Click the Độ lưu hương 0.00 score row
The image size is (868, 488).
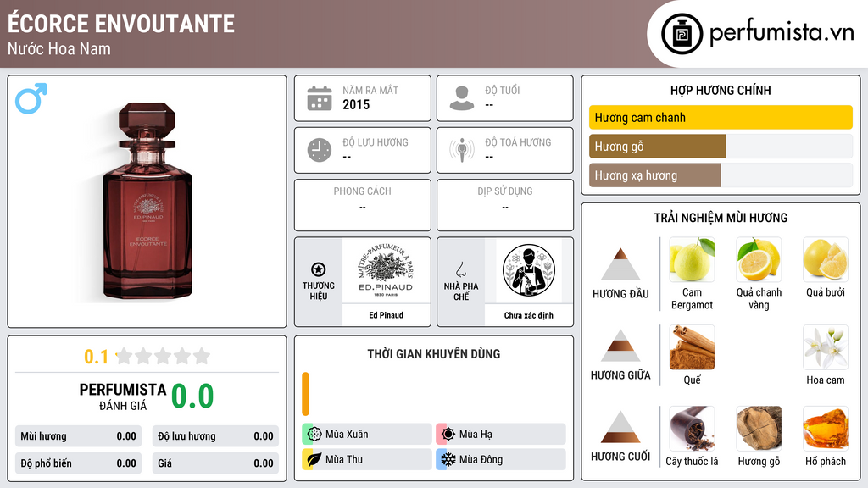point(215,436)
